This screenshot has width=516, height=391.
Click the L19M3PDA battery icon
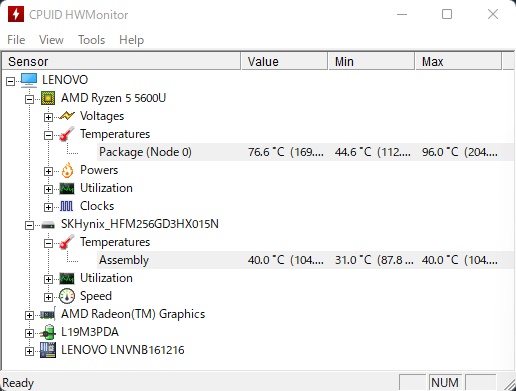[x=48, y=332]
